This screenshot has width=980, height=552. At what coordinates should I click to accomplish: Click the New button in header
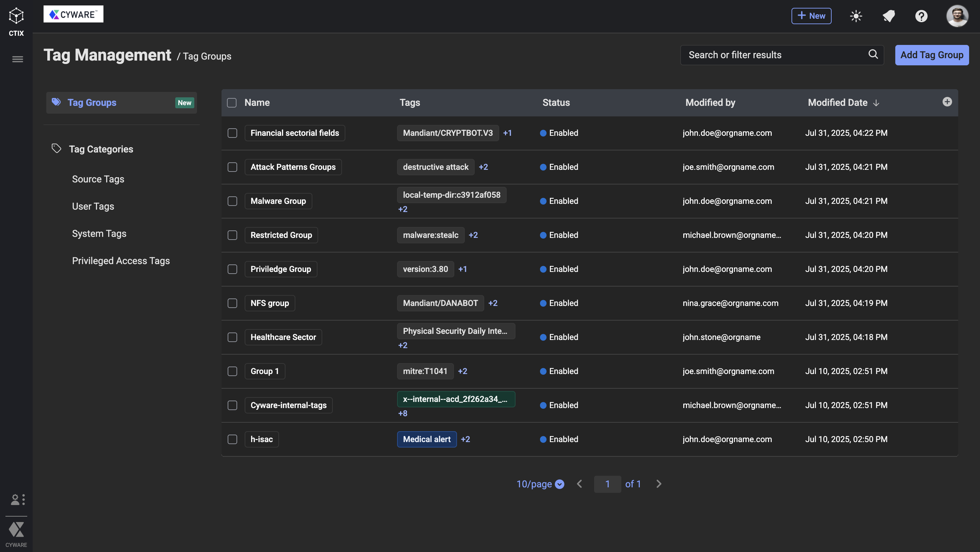point(811,16)
